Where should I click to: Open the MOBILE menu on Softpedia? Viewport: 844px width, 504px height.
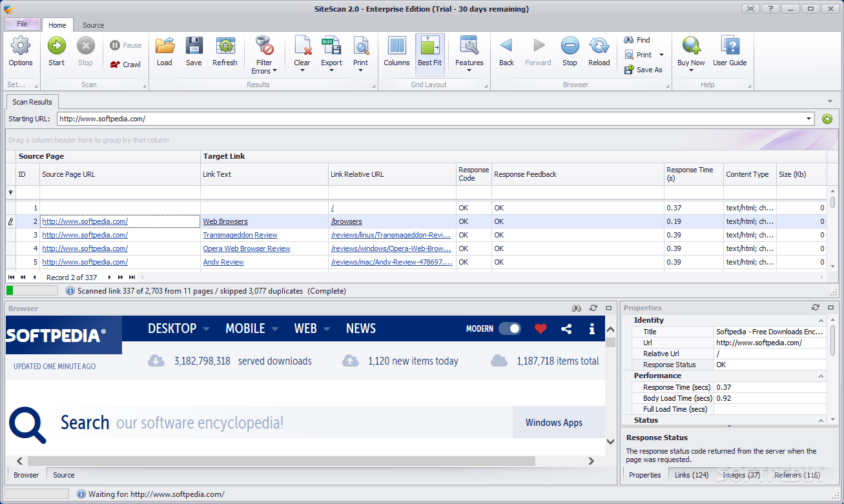[252, 328]
